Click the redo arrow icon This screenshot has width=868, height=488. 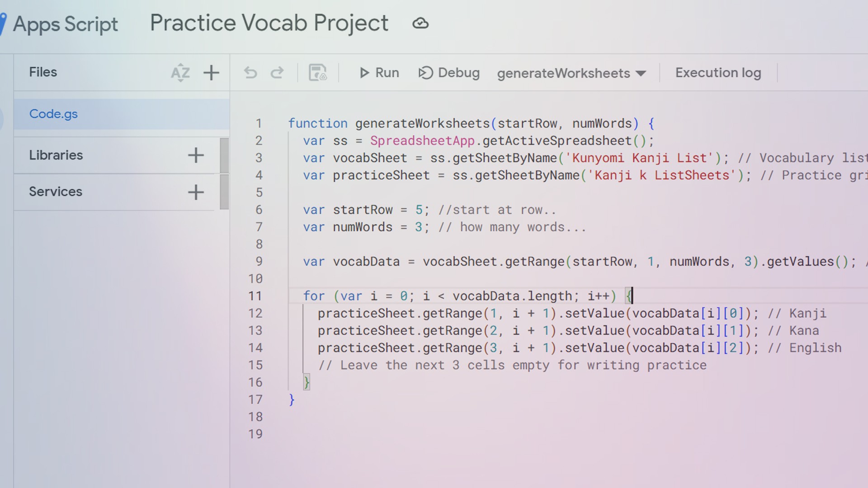pyautogui.click(x=277, y=73)
